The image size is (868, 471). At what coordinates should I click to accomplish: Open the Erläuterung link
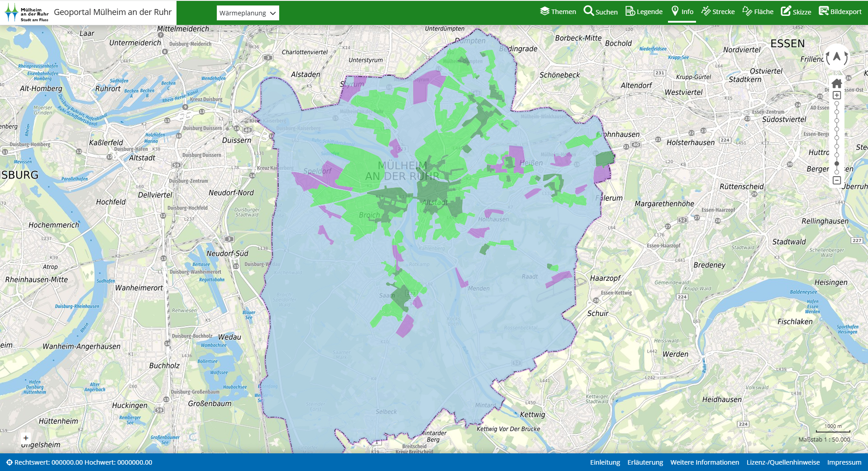(x=645, y=462)
